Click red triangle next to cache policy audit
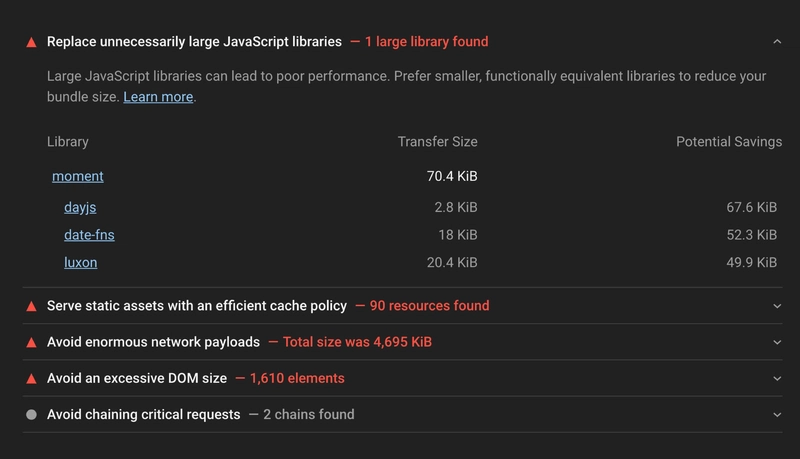The image size is (800, 459). [x=31, y=306]
